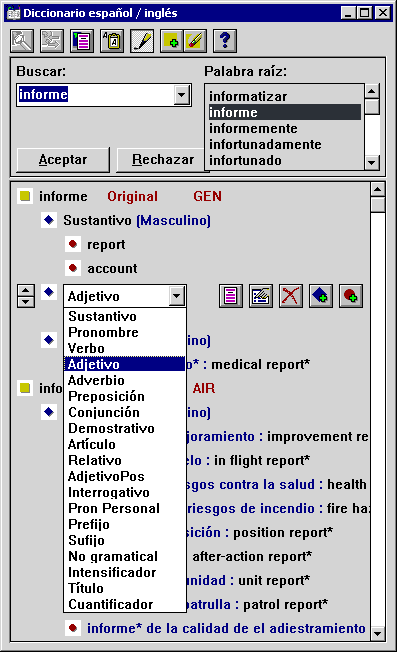Click the dictionary title bar book icon

click(x=14, y=13)
